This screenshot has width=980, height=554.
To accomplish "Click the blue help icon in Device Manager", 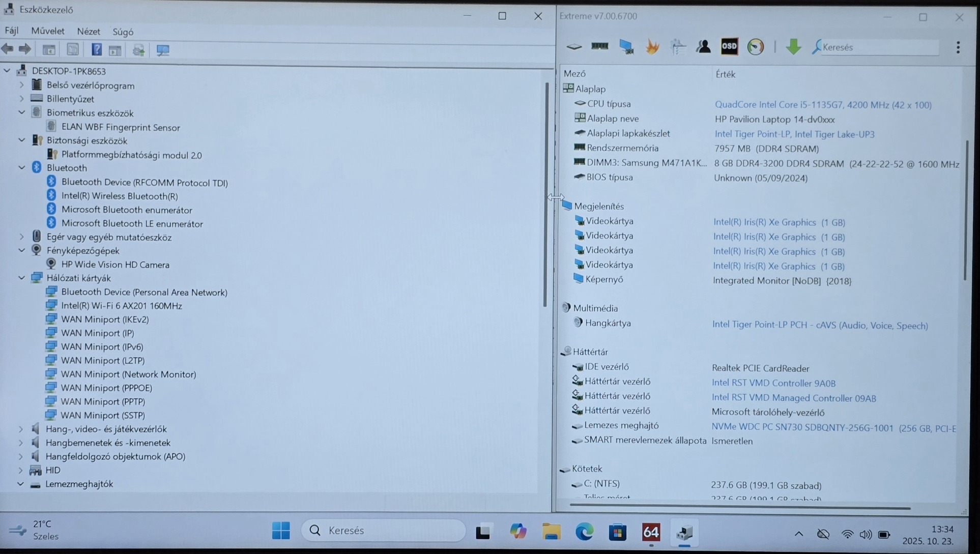I will click(x=96, y=50).
